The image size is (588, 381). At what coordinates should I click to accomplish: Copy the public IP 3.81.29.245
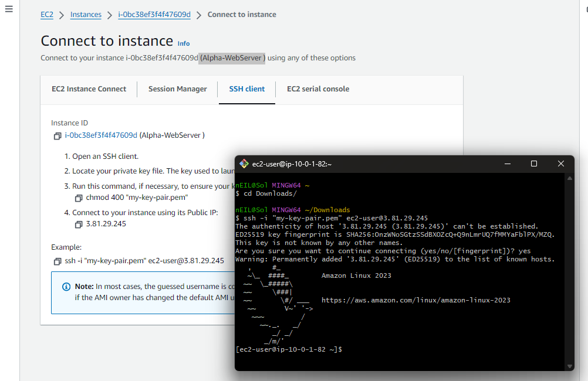point(79,224)
